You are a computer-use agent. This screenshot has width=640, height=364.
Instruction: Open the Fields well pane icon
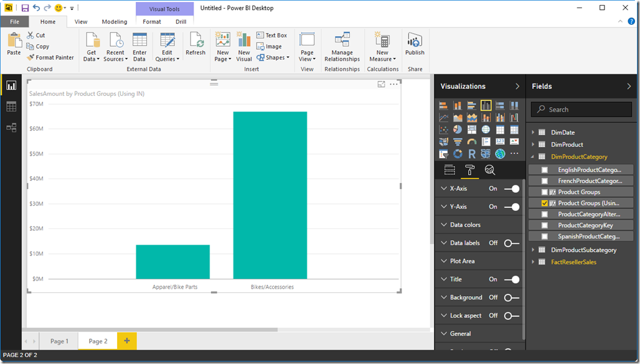(449, 170)
